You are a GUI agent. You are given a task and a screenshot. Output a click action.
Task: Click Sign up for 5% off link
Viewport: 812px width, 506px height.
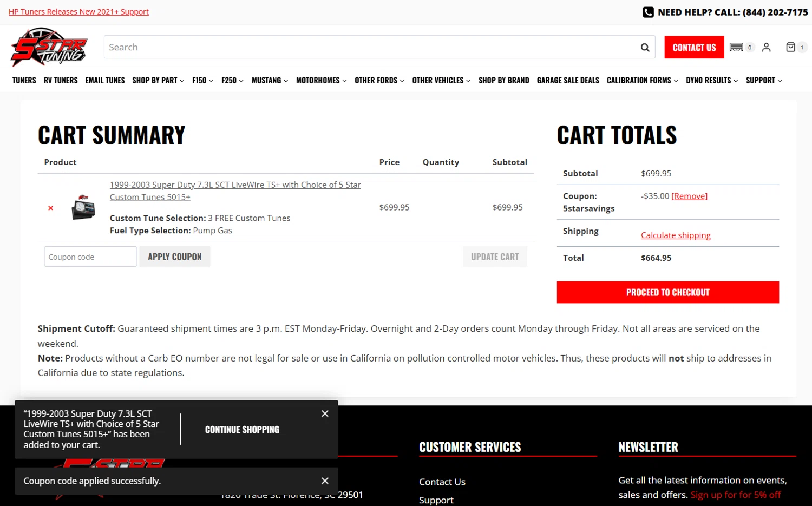pyautogui.click(x=736, y=495)
